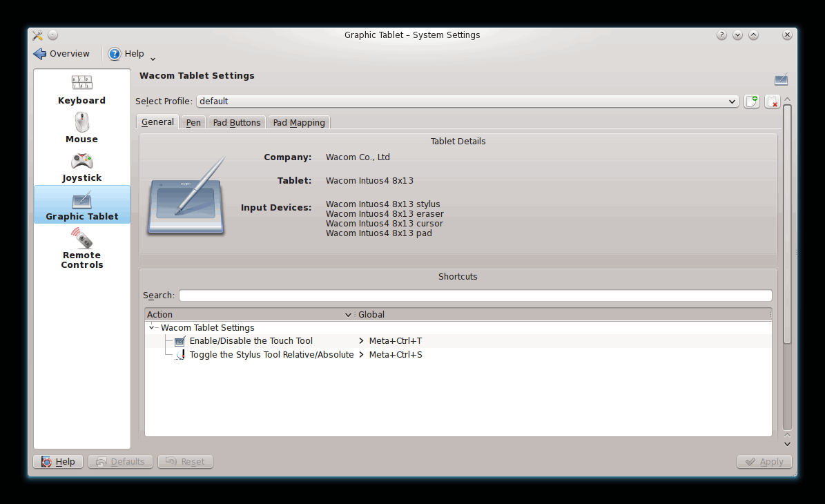This screenshot has width=825, height=504.
Task: Click the Defaults button
Action: 121,461
